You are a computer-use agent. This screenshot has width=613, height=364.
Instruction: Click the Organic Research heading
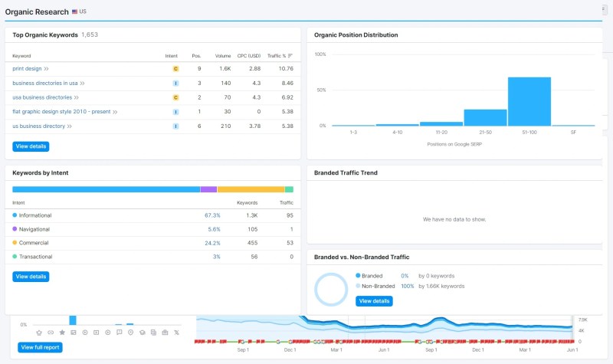point(37,11)
